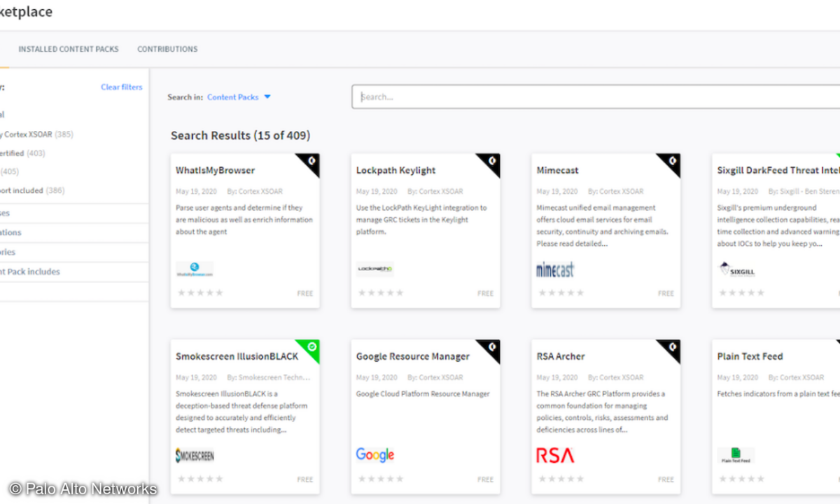Open the Google Resource Manager pack title
The height and width of the screenshot is (504, 840).
tap(413, 356)
